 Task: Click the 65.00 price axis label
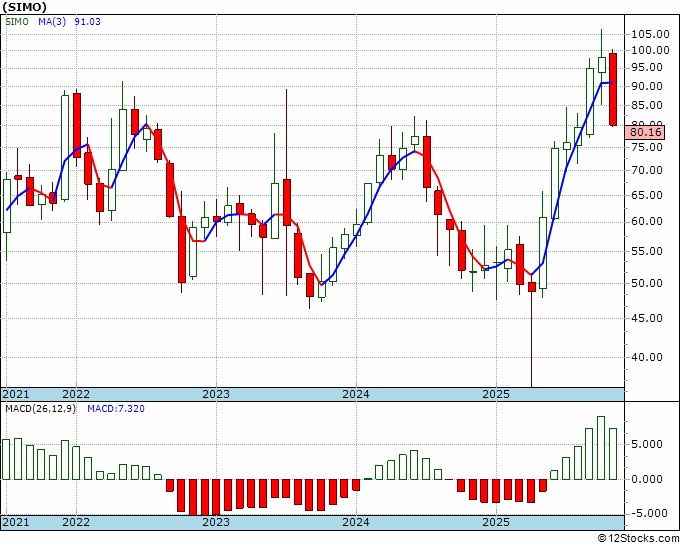point(647,195)
